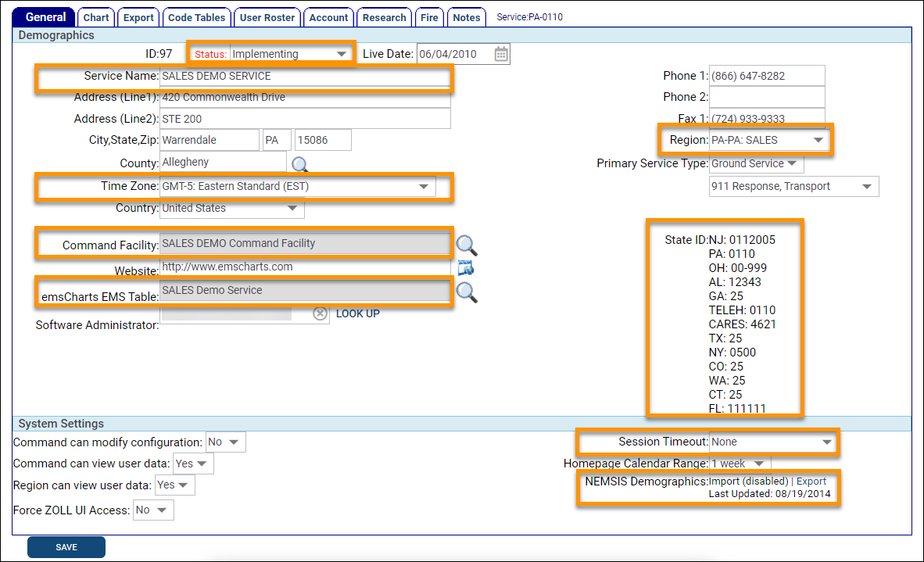
Task: Open the User Roster tab
Action: pyautogui.click(x=267, y=17)
